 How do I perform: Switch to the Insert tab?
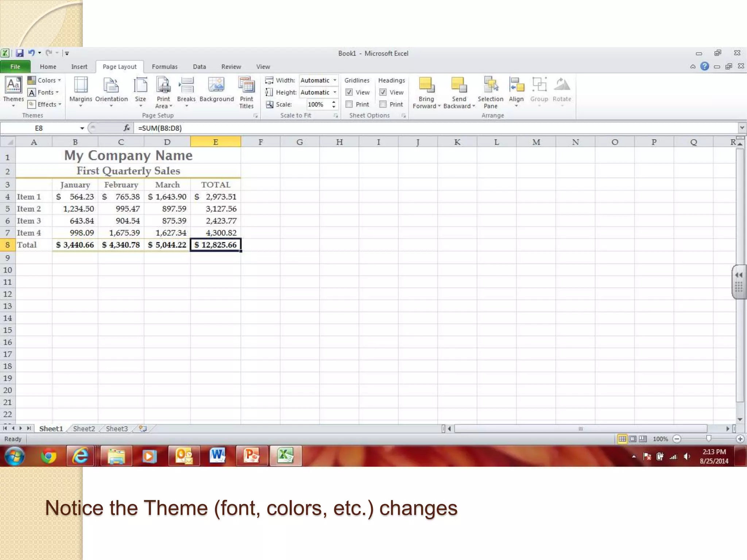[x=79, y=67]
